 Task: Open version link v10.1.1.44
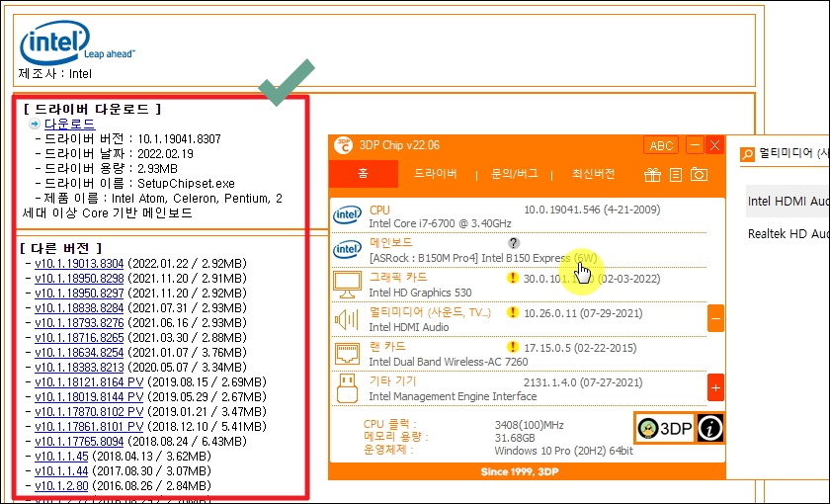tap(61, 471)
